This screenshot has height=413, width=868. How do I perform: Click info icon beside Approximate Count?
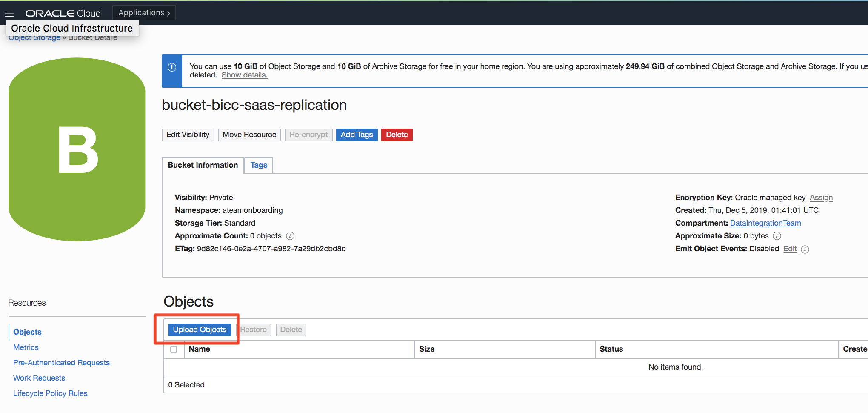pyautogui.click(x=290, y=236)
